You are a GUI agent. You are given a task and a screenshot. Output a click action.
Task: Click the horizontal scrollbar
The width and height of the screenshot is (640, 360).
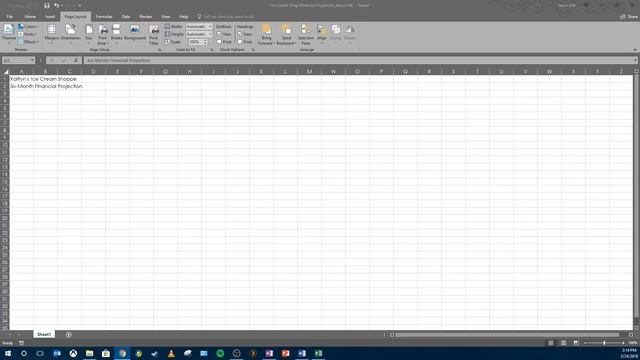click(507, 335)
